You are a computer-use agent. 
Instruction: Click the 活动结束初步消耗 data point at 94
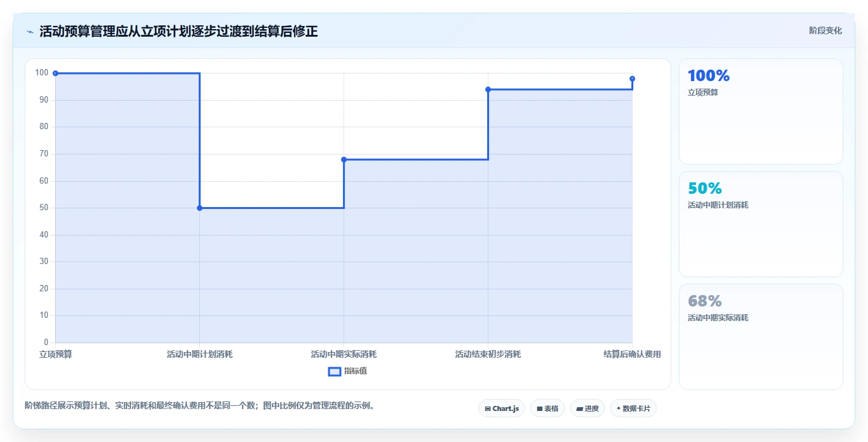(488, 89)
